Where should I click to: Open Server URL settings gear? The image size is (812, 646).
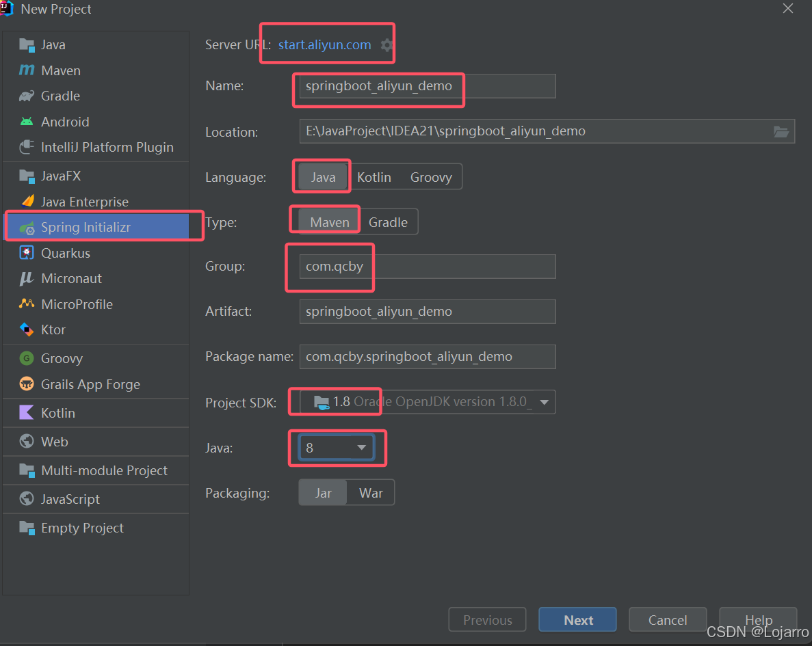387,45
